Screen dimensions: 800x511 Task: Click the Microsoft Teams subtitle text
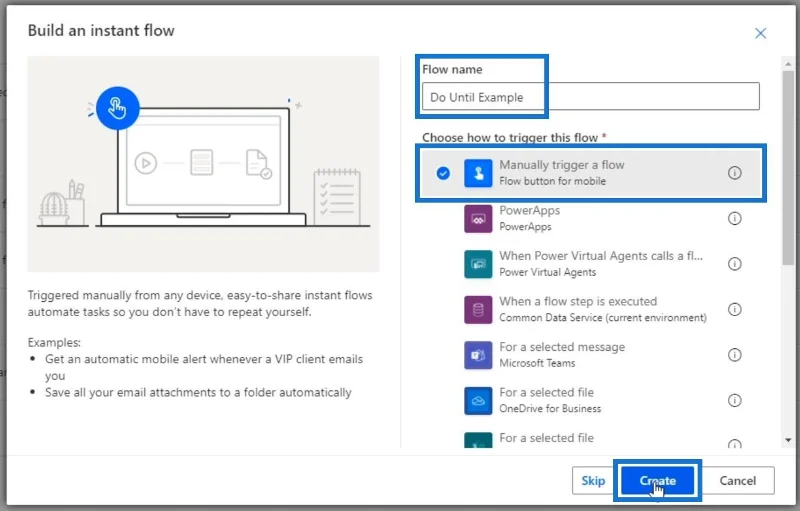537,363
